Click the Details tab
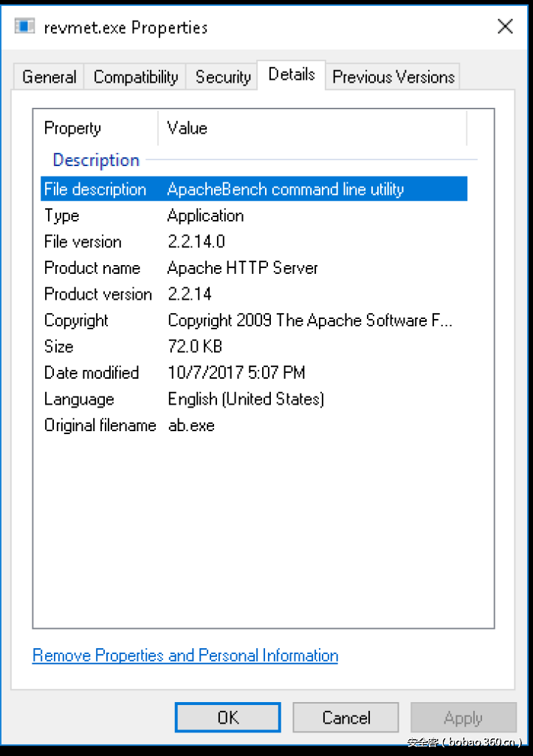Image resolution: width=533 pixels, height=756 pixels. 292,75
